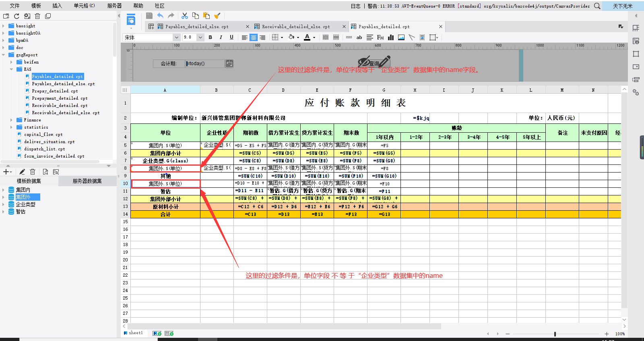This screenshot has height=341, width=644.
Task: Click the zoom slider handle
Action: (555, 334)
